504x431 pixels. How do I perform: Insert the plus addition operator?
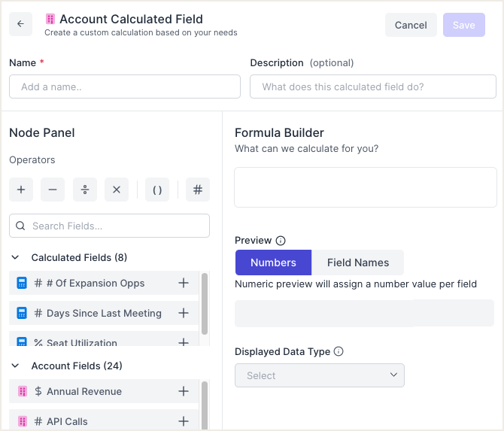click(21, 190)
